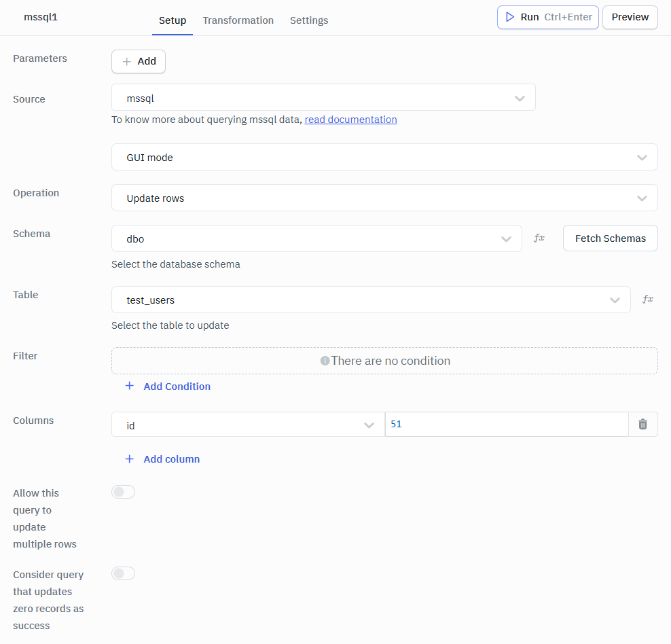Open the Operation Update rows dropdown

tap(384, 198)
